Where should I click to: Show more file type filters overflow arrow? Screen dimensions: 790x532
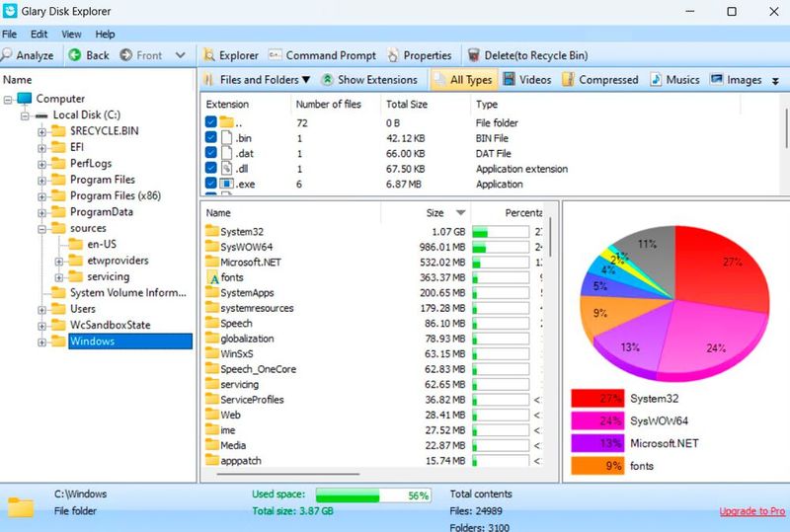coord(775,81)
